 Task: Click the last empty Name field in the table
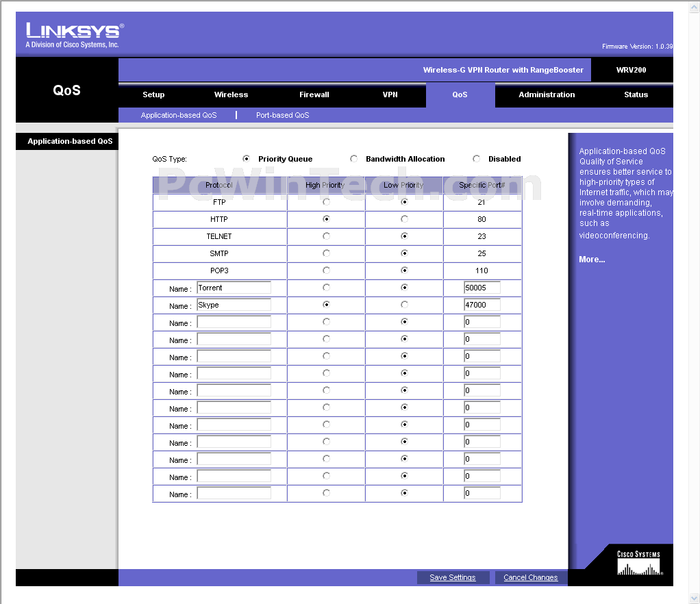point(234,493)
